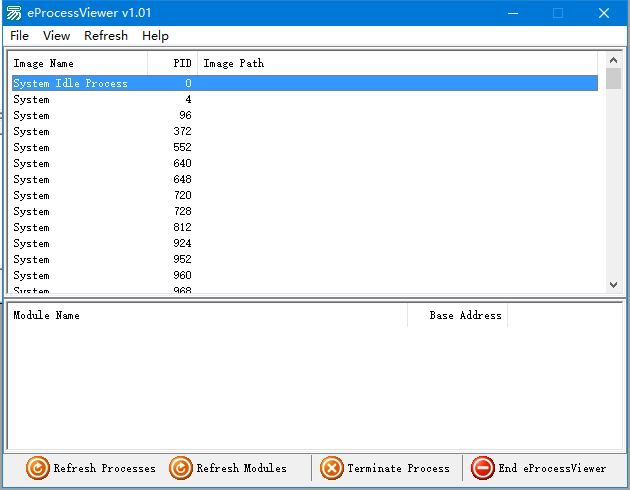Open the View menu
This screenshot has height=490, width=630.
pos(57,36)
